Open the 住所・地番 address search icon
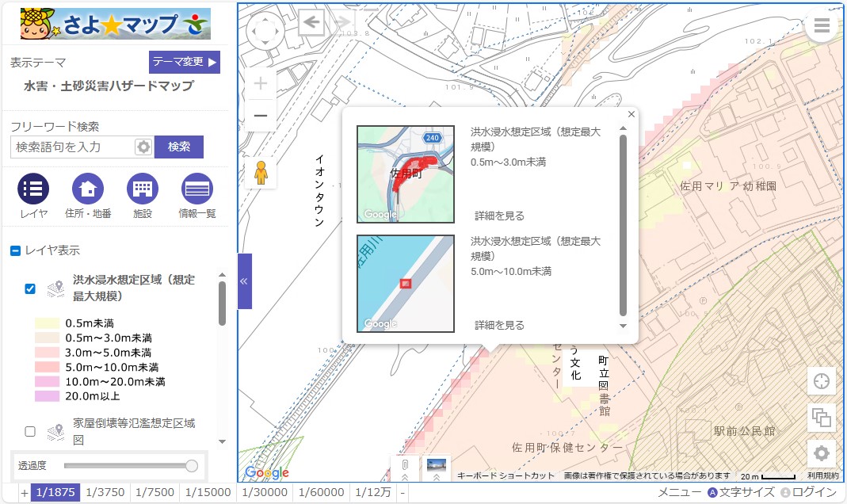This screenshot has width=847, height=504. tap(88, 189)
